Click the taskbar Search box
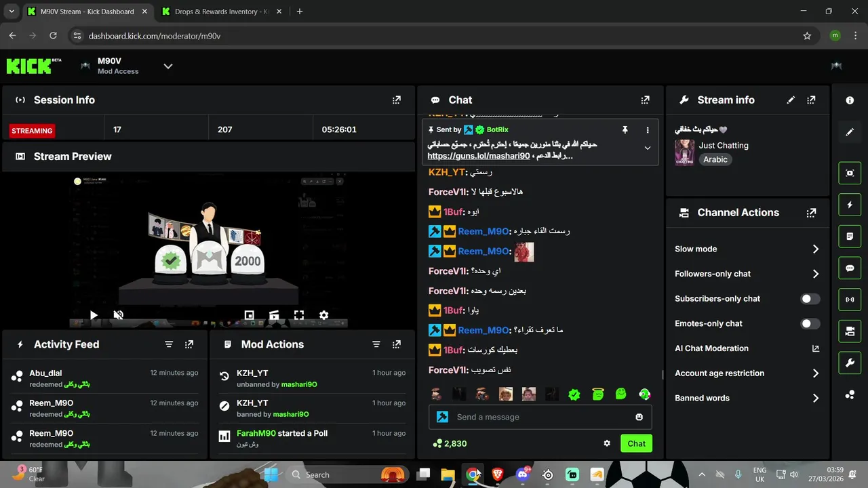Viewport: 868px width, 488px height. [x=348, y=474]
